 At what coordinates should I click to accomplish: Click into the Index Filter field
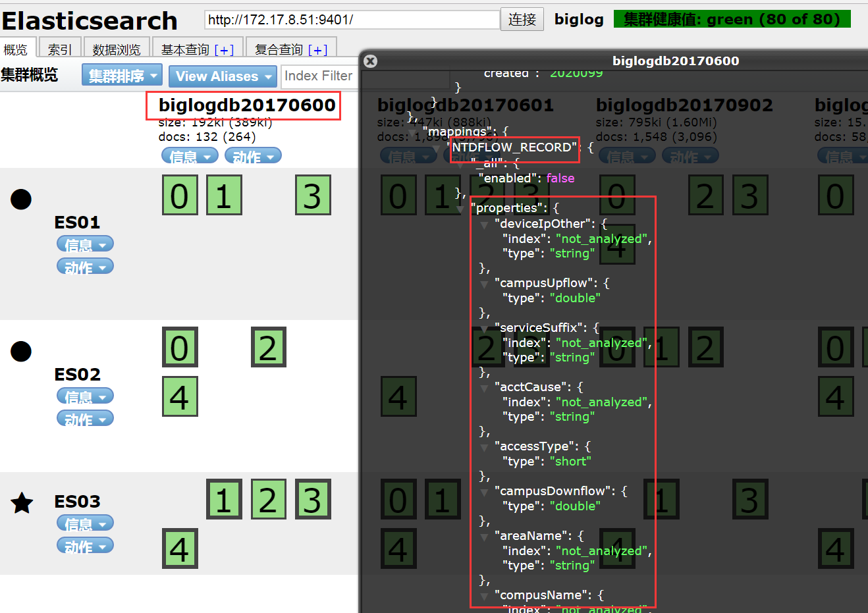click(321, 76)
